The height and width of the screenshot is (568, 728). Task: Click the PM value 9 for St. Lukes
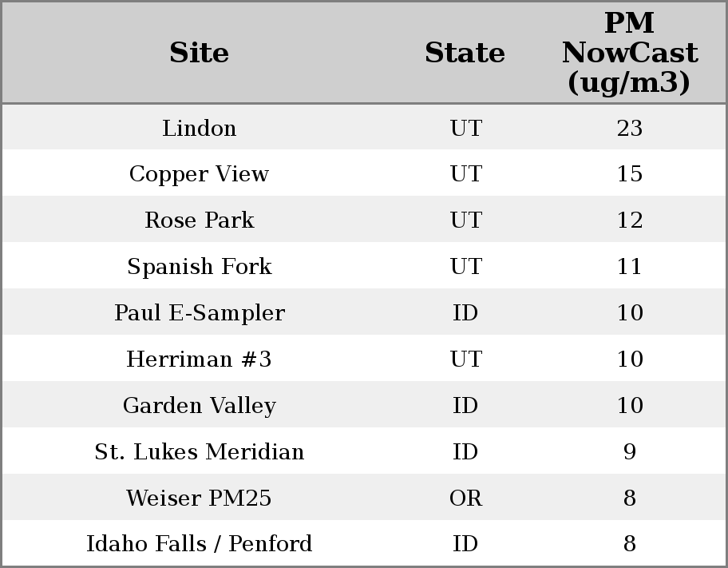pos(629,452)
